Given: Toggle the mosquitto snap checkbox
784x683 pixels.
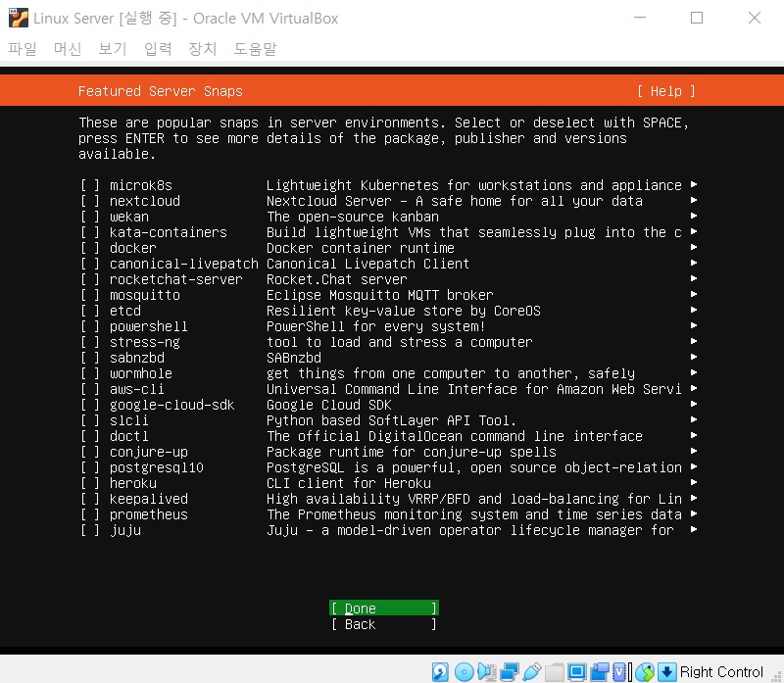Looking at the screenshot, I should point(90,295).
